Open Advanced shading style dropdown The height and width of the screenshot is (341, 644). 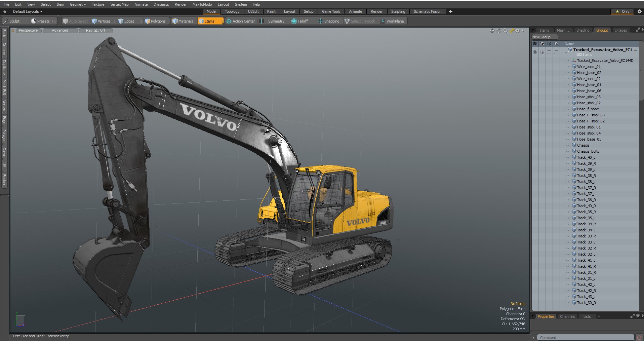pos(60,31)
